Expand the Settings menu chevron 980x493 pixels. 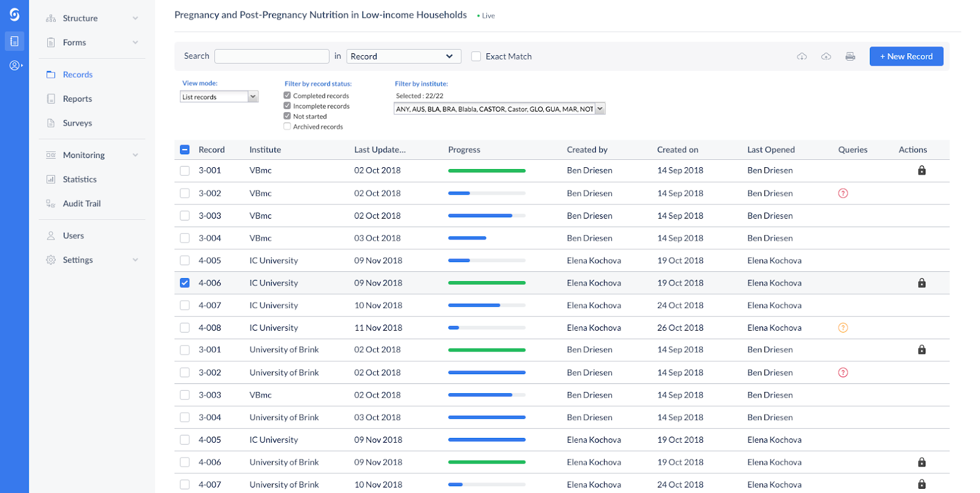135,260
